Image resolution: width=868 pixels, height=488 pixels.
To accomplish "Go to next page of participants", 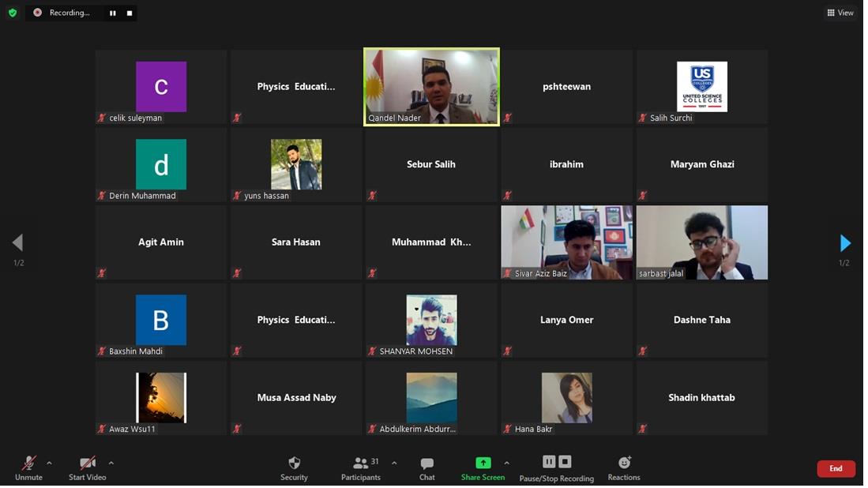I will (844, 242).
